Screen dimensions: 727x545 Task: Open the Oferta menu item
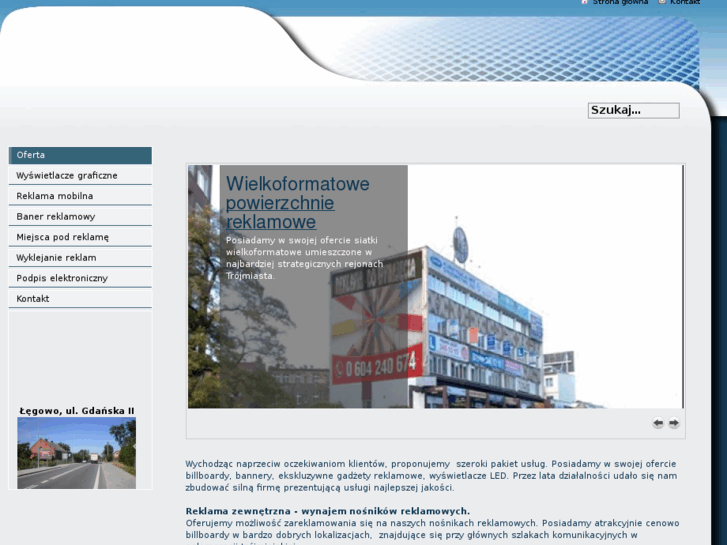click(80, 155)
